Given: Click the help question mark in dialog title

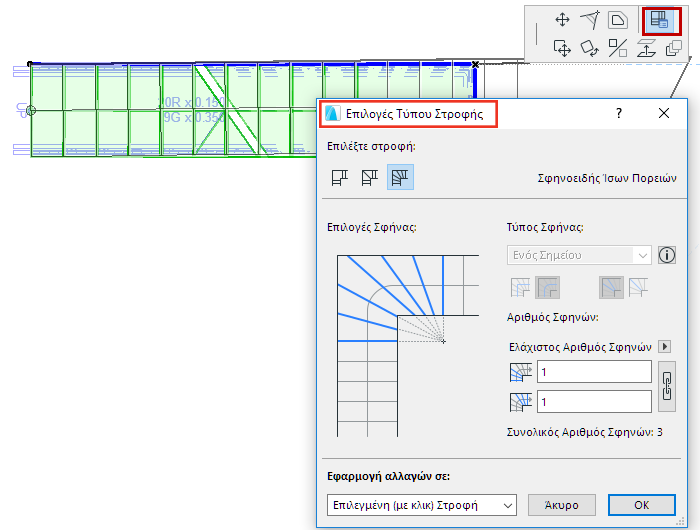Looking at the screenshot, I should (619, 113).
